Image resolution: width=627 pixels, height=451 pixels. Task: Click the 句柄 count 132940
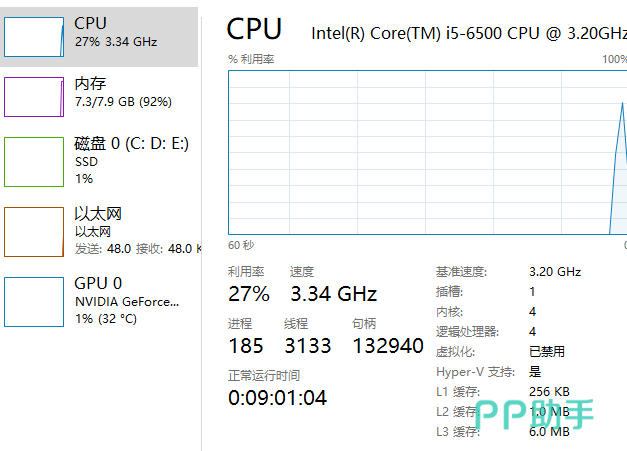point(388,346)
